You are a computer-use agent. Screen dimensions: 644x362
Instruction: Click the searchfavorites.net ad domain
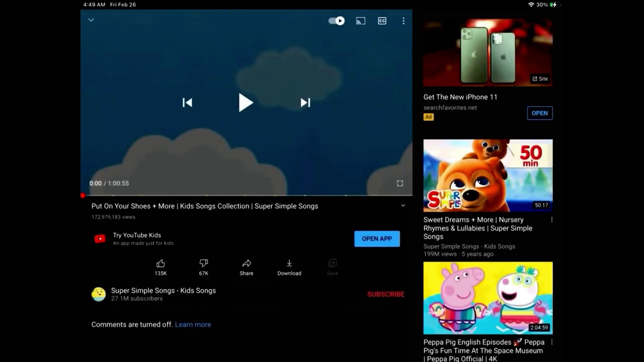[x=450, y=108]
